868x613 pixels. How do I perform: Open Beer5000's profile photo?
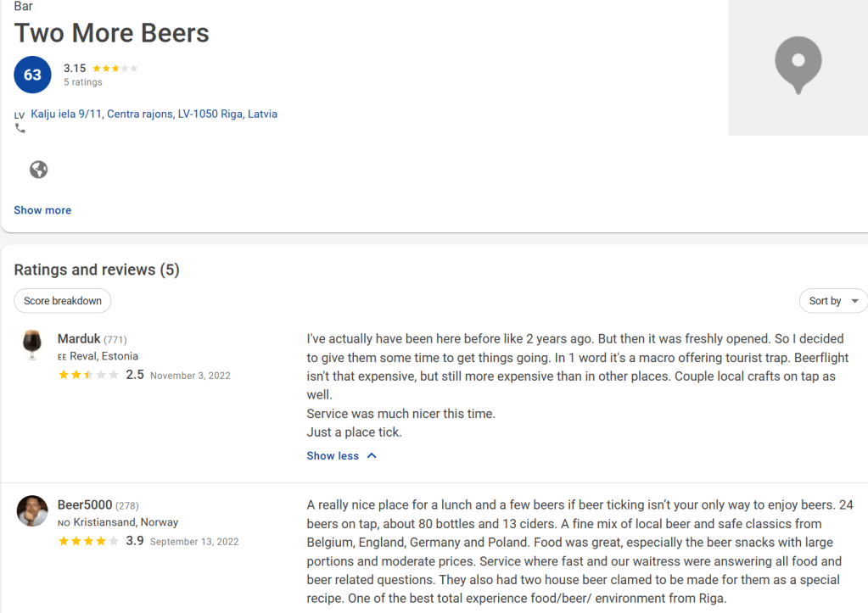[x=32, y=510]
